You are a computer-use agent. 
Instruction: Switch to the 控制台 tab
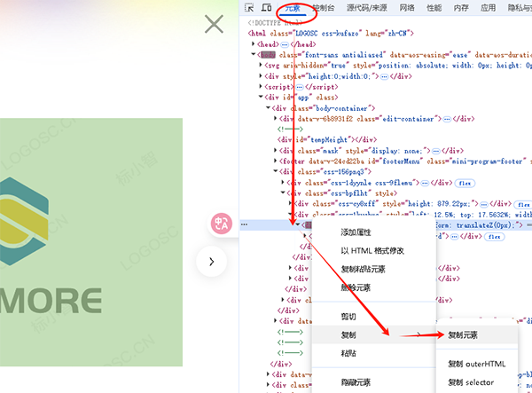click(323, 8)
